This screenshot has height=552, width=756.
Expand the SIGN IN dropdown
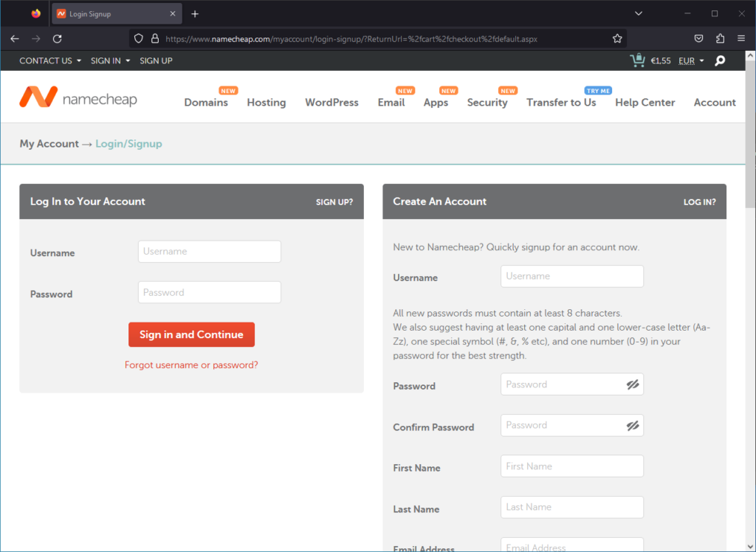click(x=111, y=61)
